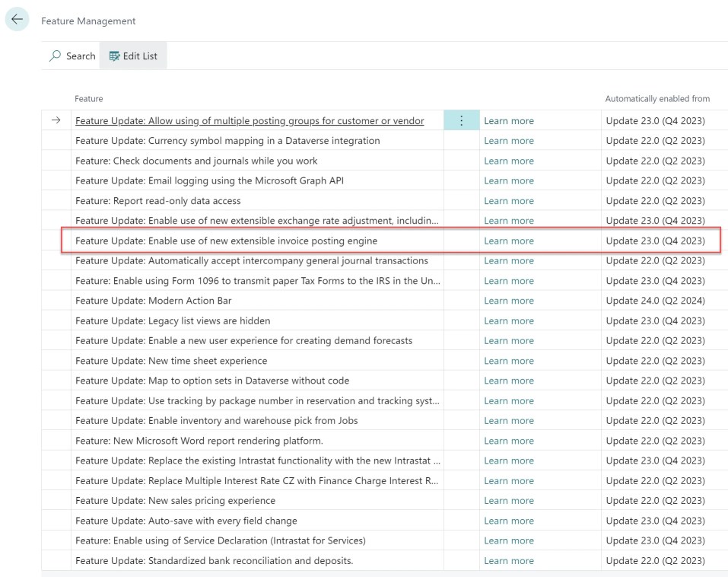Select 'inventory and warehouse pick from Jobs' row

[x=216, y=420]
